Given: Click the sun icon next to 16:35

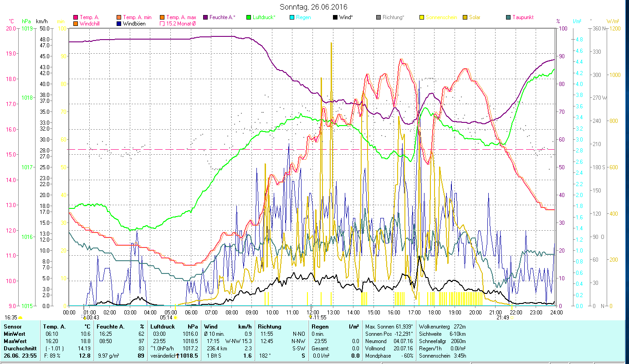Looking at the screenshot, I should coord(20,318).
